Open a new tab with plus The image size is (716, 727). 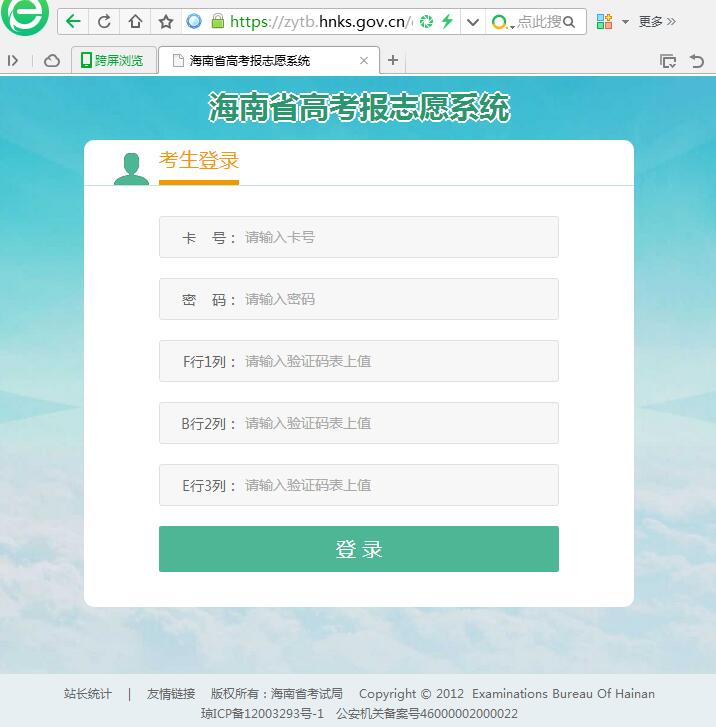[393, 60]
